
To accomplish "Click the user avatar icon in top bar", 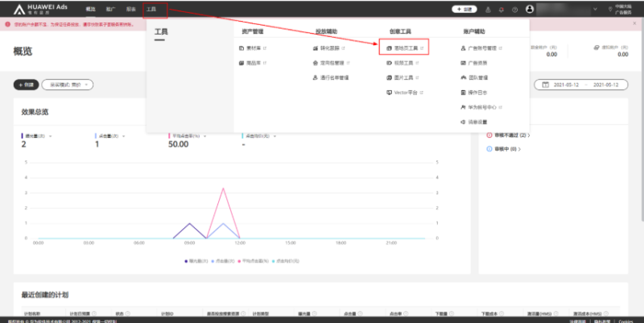I will [x=529, y=10].
